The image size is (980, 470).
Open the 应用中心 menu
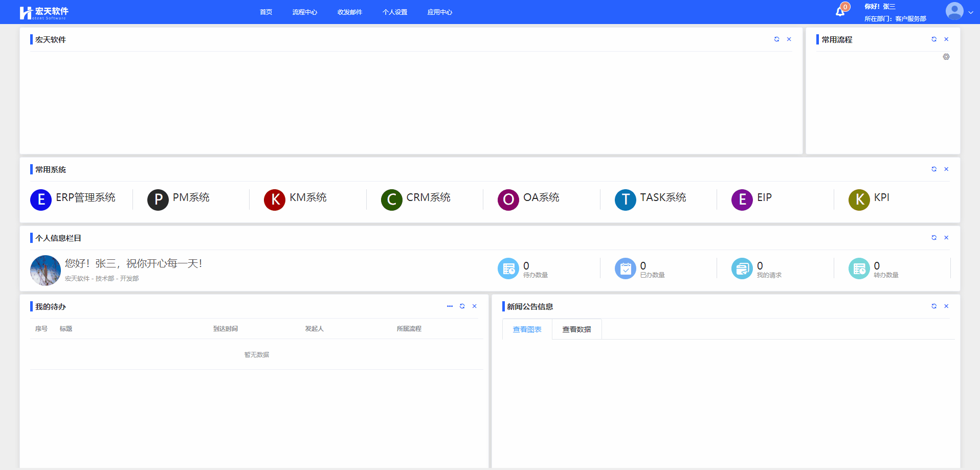[440, 12]
